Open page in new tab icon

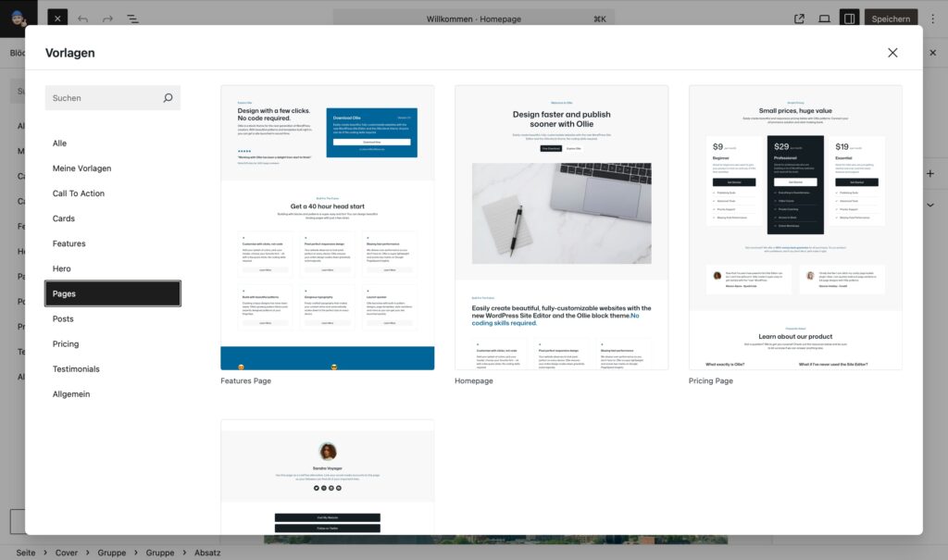coord(799,19)
